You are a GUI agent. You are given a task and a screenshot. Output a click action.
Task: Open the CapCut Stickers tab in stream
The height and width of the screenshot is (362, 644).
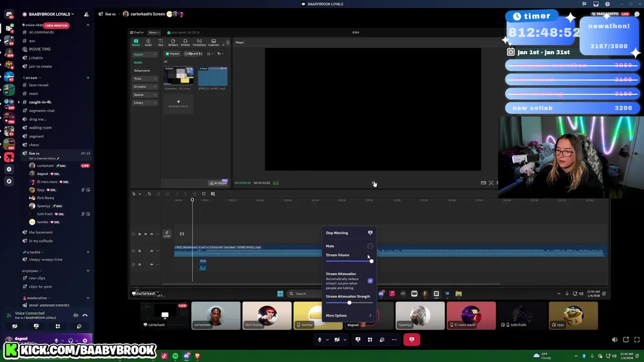(173, 42)
